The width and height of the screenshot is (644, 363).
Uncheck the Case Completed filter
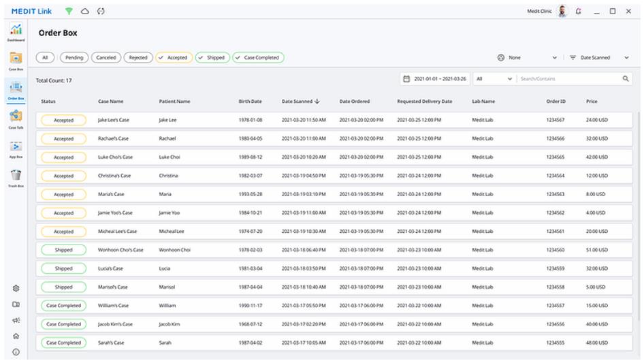click(x=258, y=58)
